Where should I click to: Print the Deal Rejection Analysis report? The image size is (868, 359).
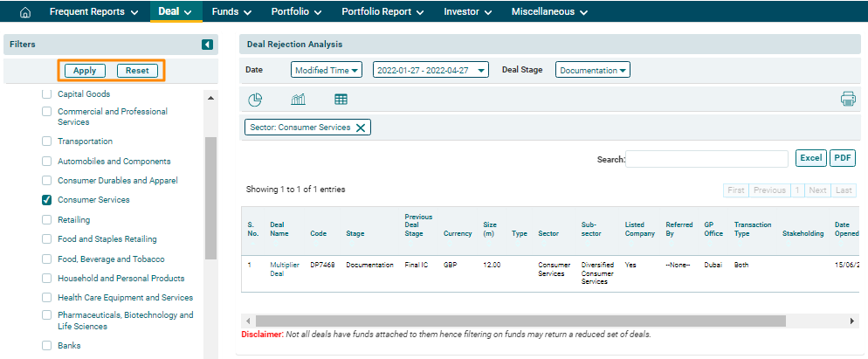pos(848,100)
